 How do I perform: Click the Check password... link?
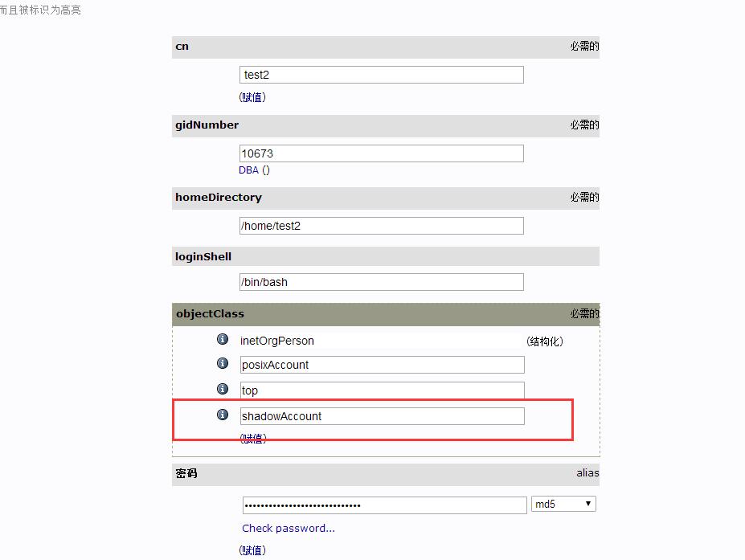[288, 528]
